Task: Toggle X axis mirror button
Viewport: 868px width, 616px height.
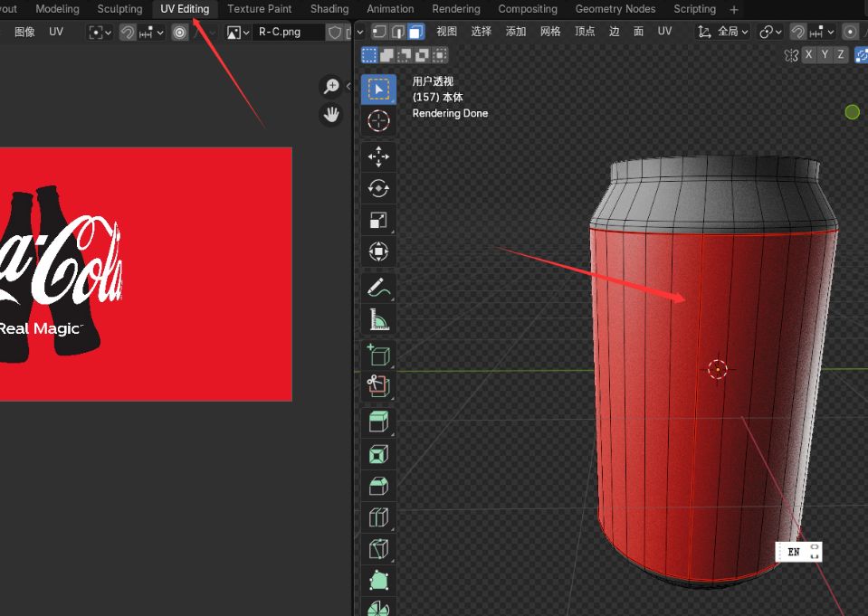Action: click(808, 55)
